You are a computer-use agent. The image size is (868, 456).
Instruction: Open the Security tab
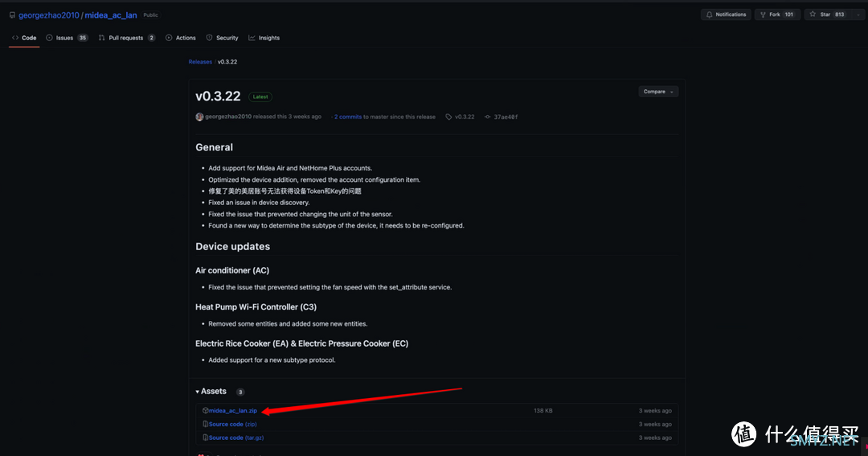222,38
